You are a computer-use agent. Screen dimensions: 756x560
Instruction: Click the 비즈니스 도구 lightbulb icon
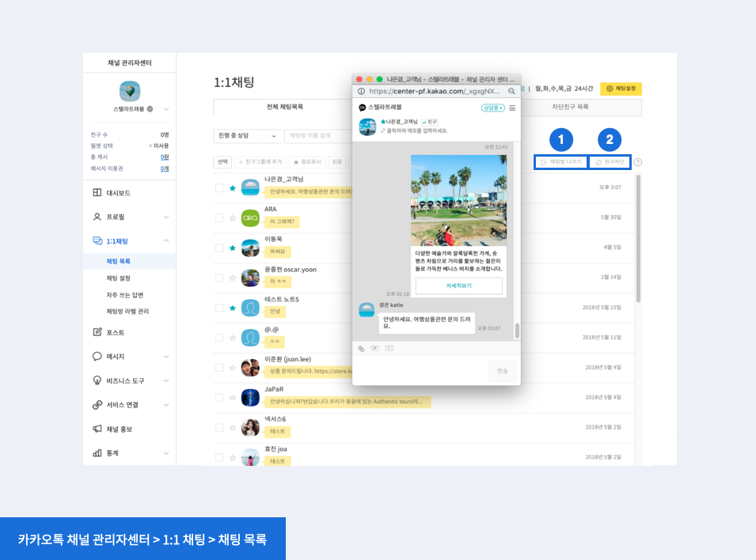[x=97, y=380]
